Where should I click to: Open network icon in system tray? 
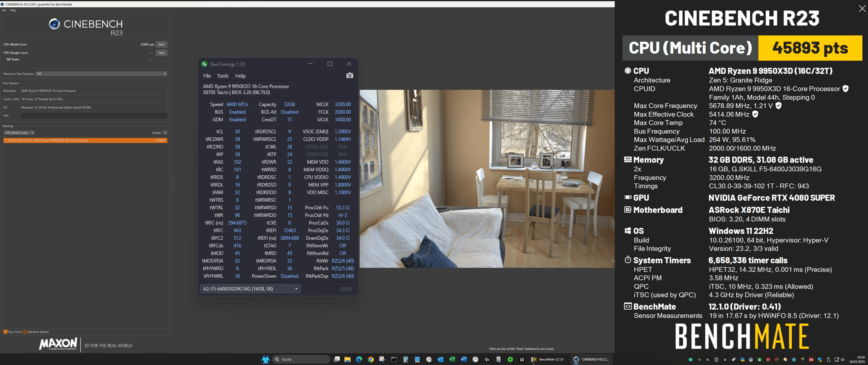[837, 359]
